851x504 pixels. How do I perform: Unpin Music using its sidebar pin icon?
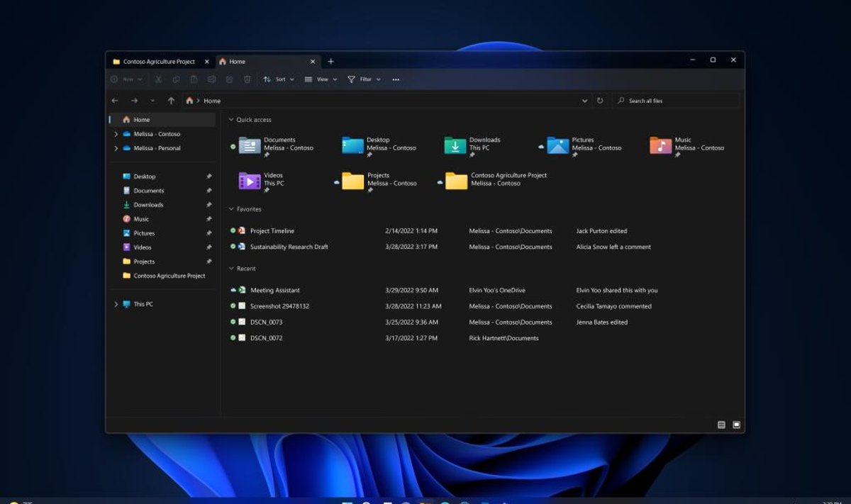[x=208, y=219]
